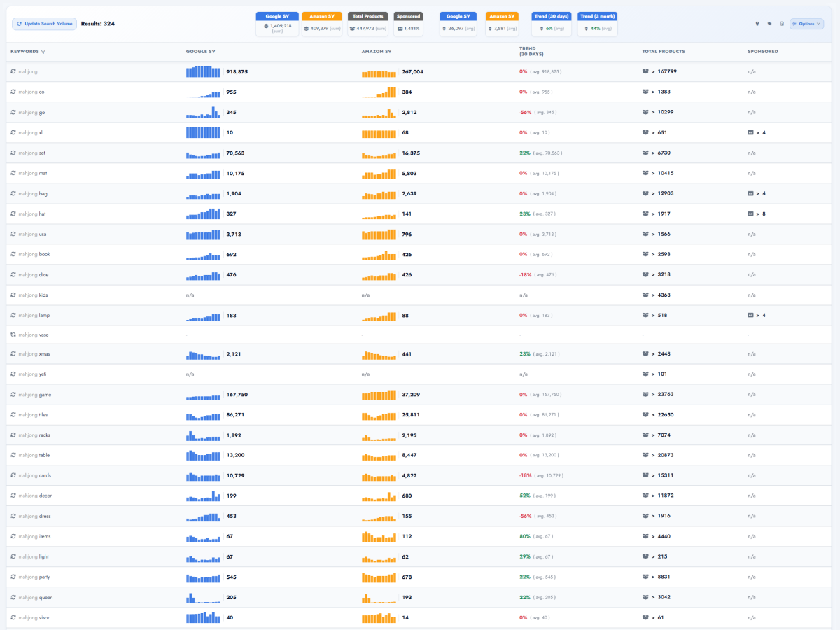Click the "80%" trend value for mahjong items
This screenshot has width=840, height=630.
tap(524, 536)
